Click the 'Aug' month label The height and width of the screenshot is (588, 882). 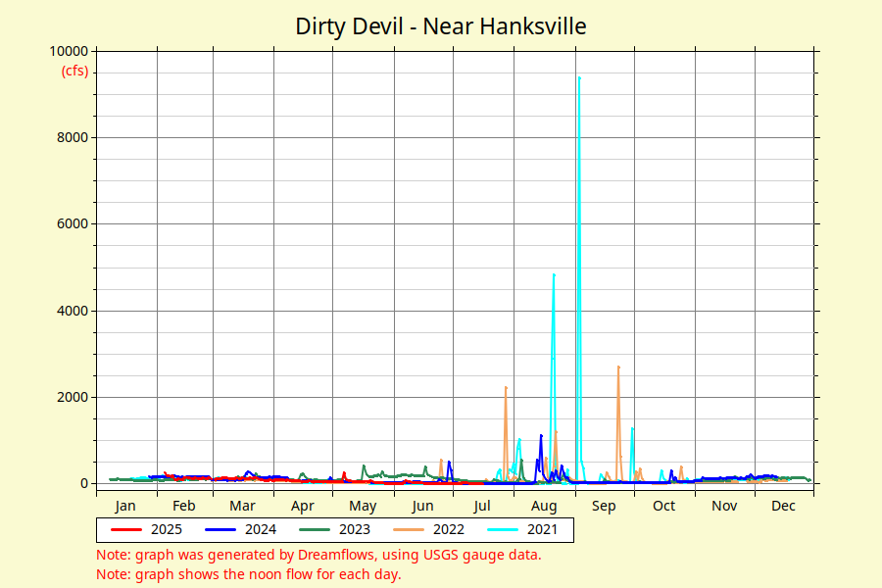544,507
